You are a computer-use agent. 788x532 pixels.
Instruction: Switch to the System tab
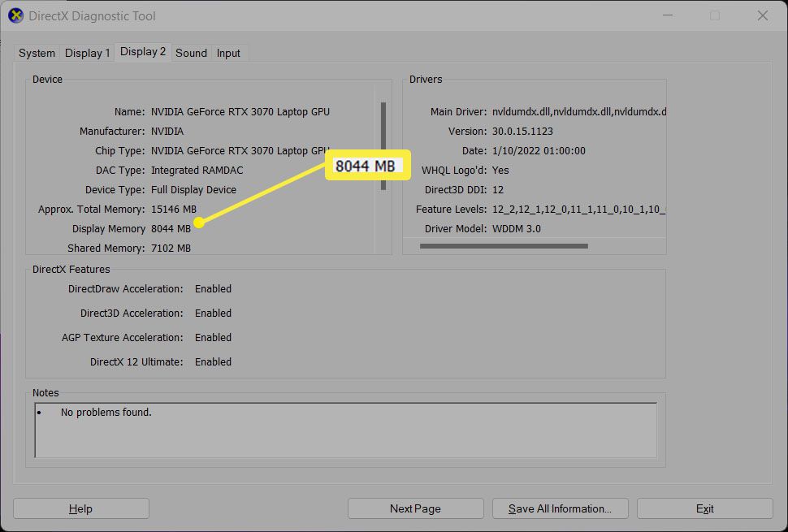[x=36, y=53]
